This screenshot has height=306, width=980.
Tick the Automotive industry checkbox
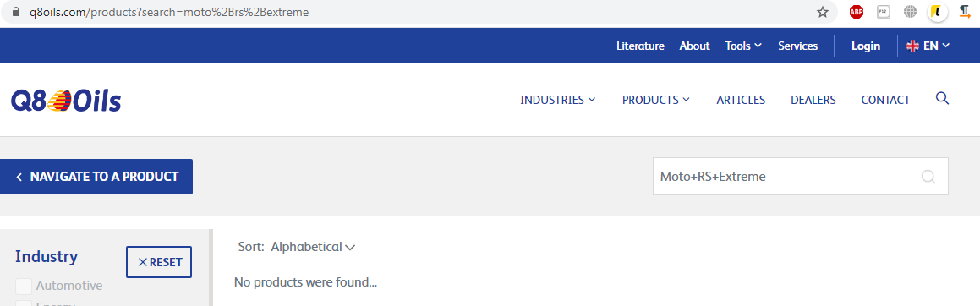(x=24, y=286)
